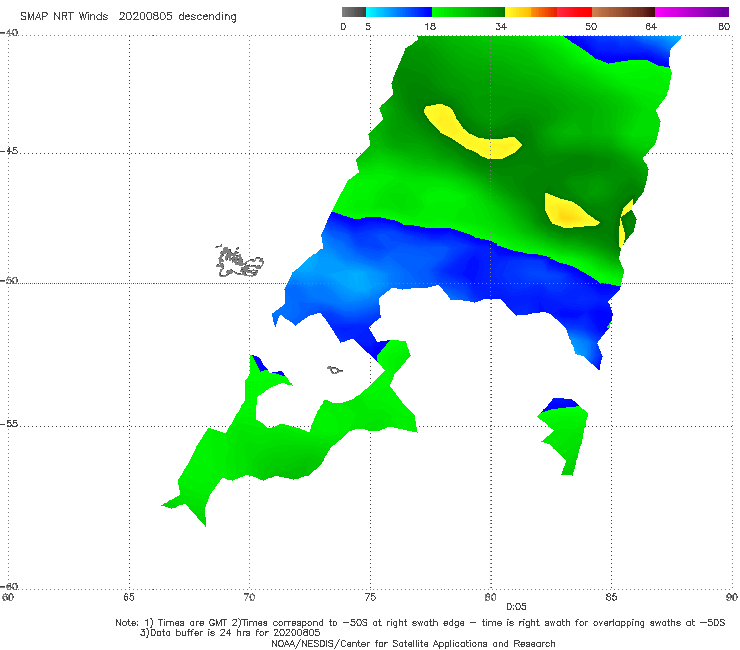The image size is (740, 650).
Task: Click the swath time label "0:05"
Action: click(516, 607)
